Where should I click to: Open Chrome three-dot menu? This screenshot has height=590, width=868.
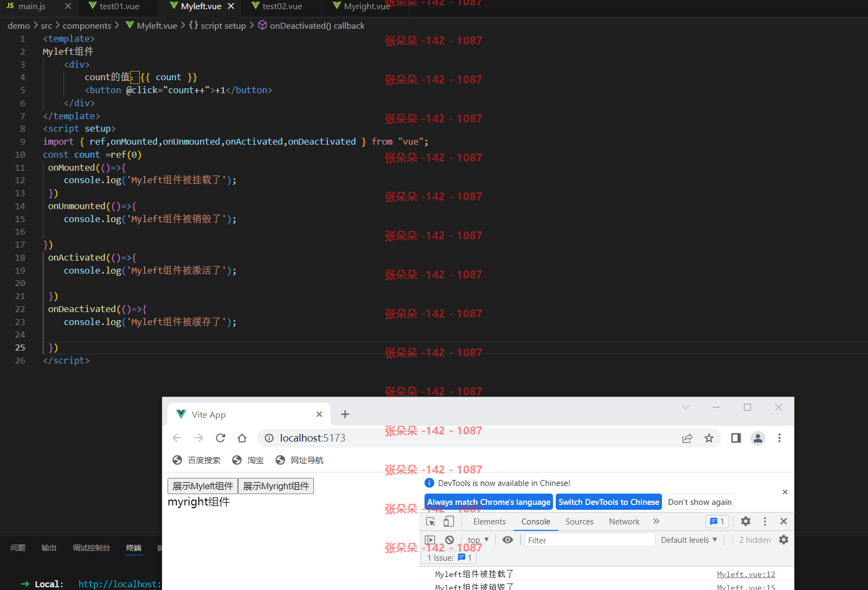779,438
